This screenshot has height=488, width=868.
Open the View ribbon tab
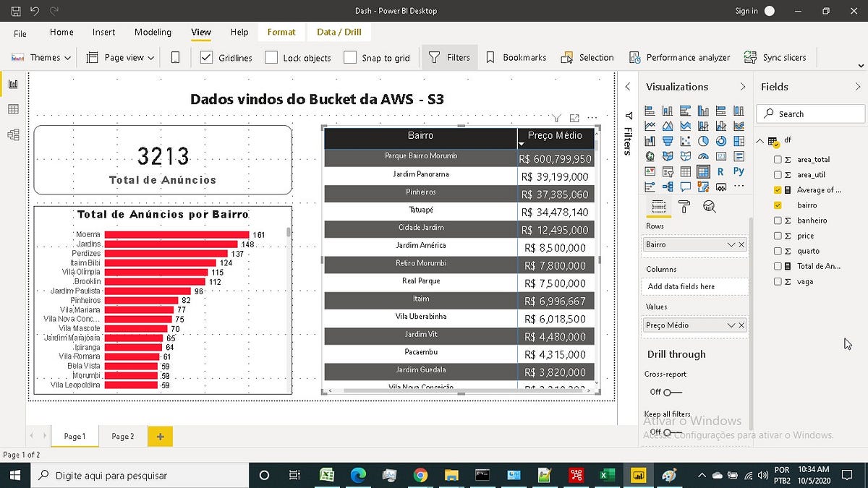pos(200,32)
